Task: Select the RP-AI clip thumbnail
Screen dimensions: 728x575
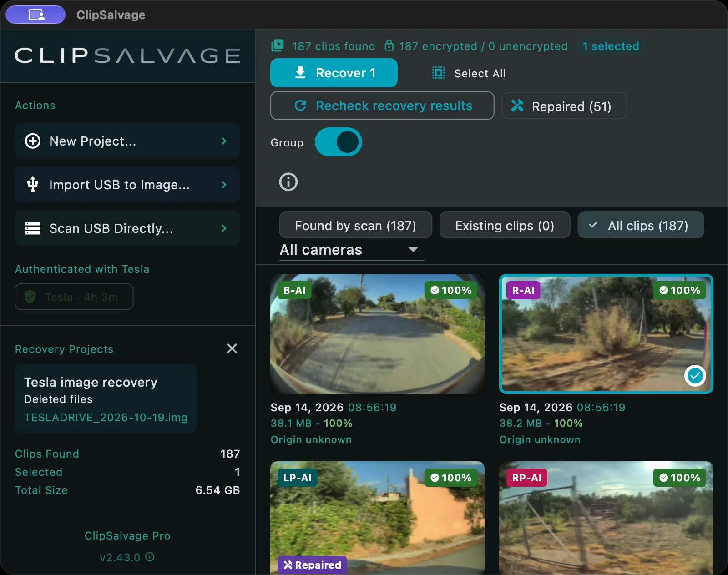Action: pyautogui.click(x=606, y=518)
